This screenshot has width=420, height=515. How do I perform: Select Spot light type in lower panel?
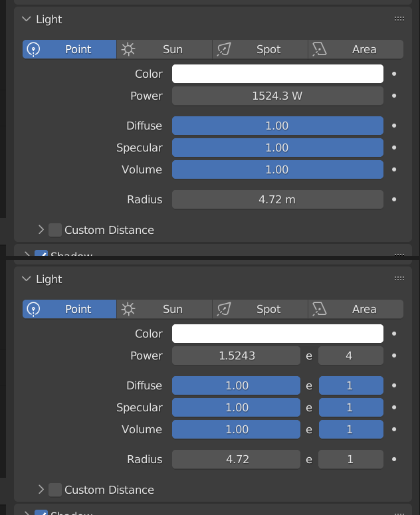pyautogui.click(x=260, y=309)
